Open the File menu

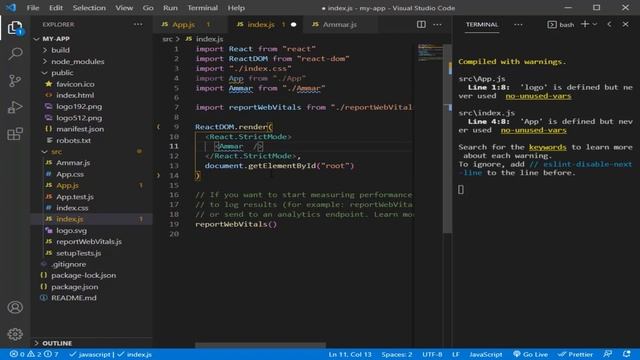(33, 8)
